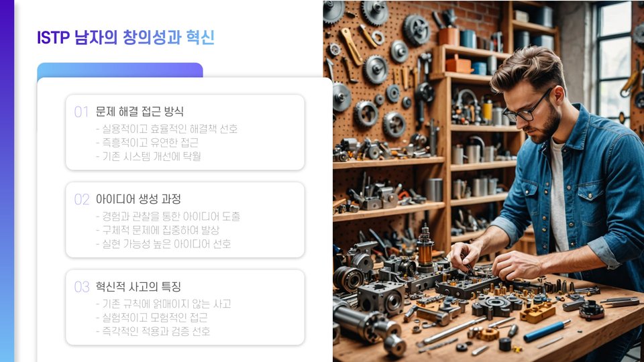Image resolution: width=644 pixels, height=362 pixels.
Task: Select the number label 02
Action: pos(82,200)
